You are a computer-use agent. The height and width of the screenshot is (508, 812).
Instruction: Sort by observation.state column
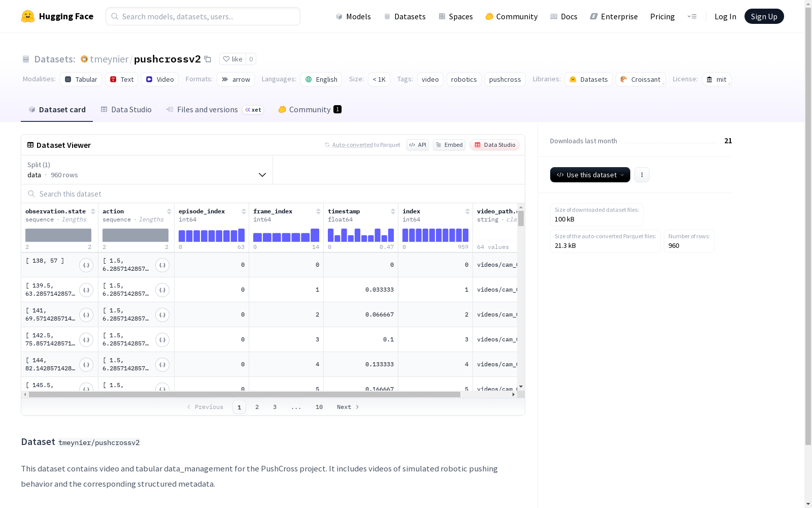click(93, 211)
